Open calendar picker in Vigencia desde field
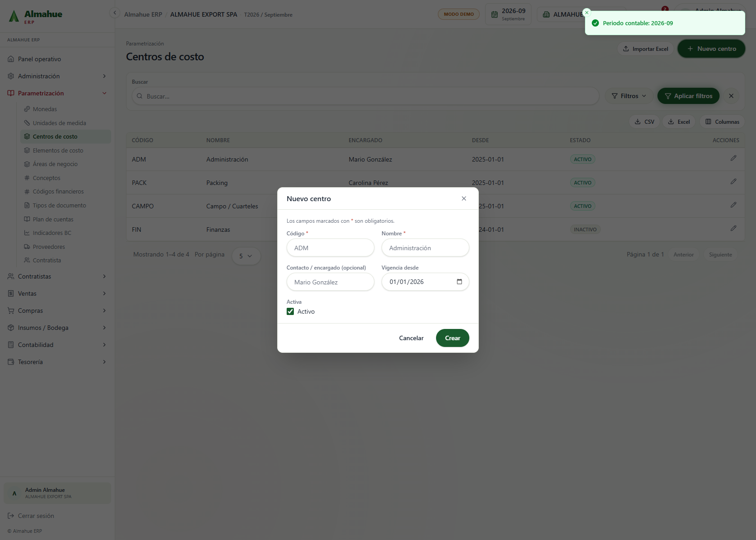This screenshot has height=540, width=756. coord(459,282)
